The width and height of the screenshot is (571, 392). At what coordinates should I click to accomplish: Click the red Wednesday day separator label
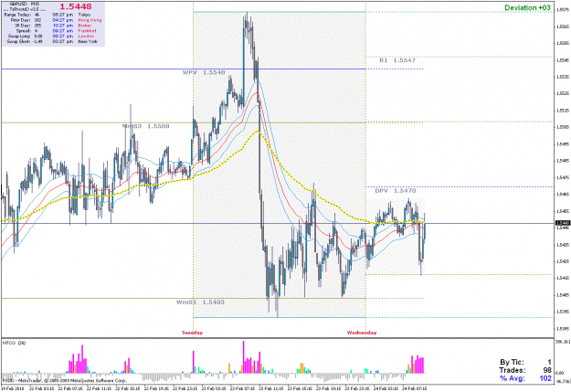[x=362, y=333]
